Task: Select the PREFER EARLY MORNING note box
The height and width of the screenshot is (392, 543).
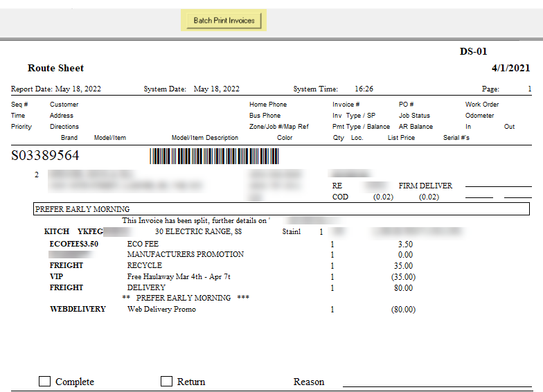Action: point(283,209)
